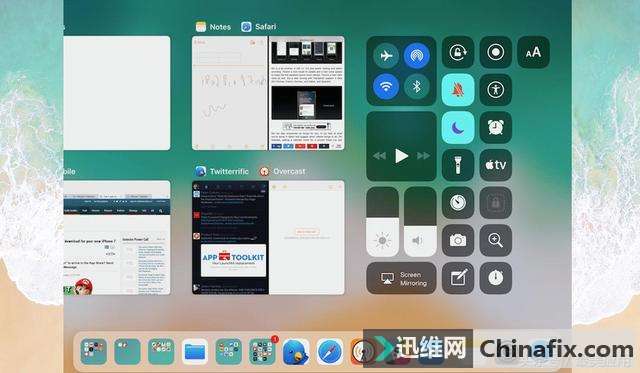Turn off Wi-Fi in Control Center

[x=386, y=87]
